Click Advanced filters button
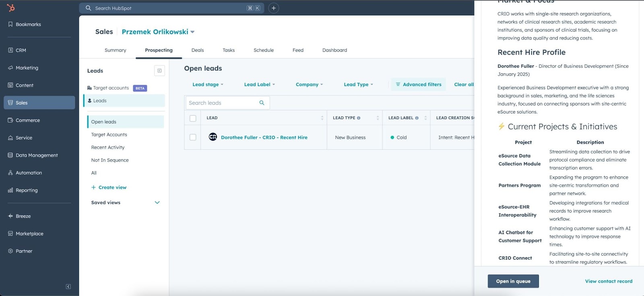Viewport: 644px width, 296px height. [x=419, y=84]
